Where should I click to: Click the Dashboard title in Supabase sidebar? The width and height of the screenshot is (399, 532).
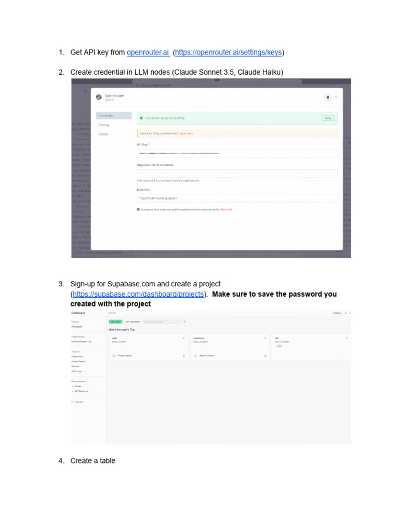click(x=78, y=313)
